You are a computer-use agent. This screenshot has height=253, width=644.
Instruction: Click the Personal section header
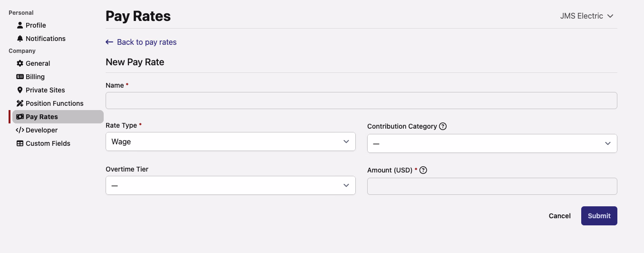[x=21, y=13]
